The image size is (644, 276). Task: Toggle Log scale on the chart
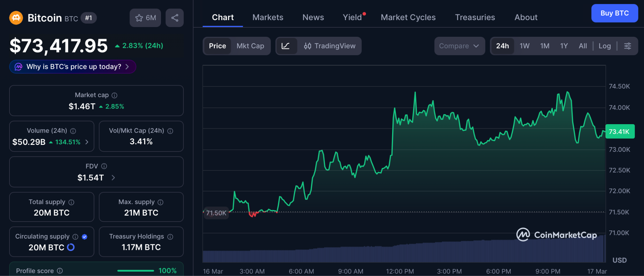[x=604, y=46]
